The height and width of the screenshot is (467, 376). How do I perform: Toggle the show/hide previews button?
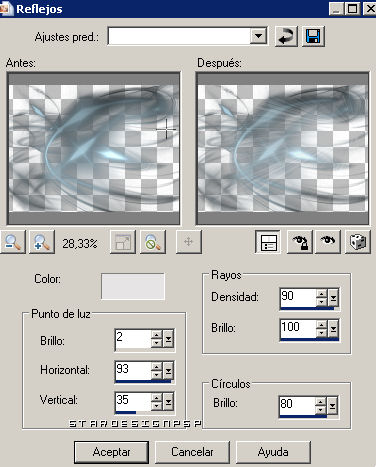(x=268, y=242)
